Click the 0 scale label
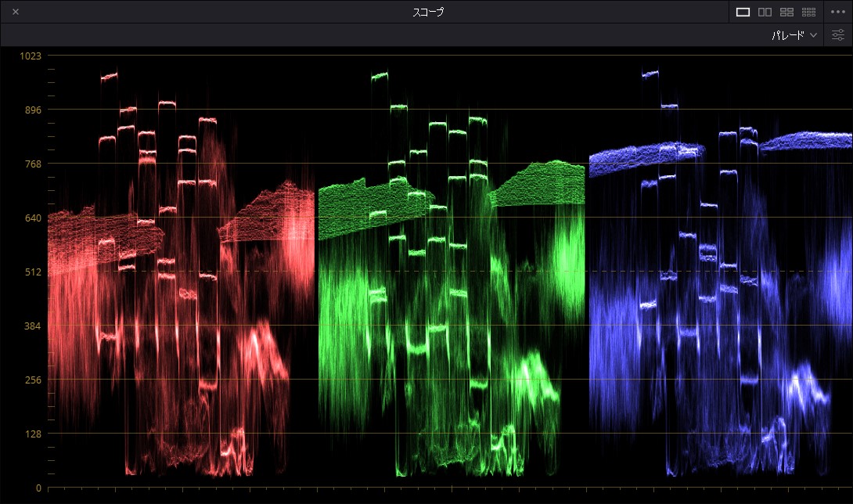This screenshot has height=504, width=853. [38, 488]
